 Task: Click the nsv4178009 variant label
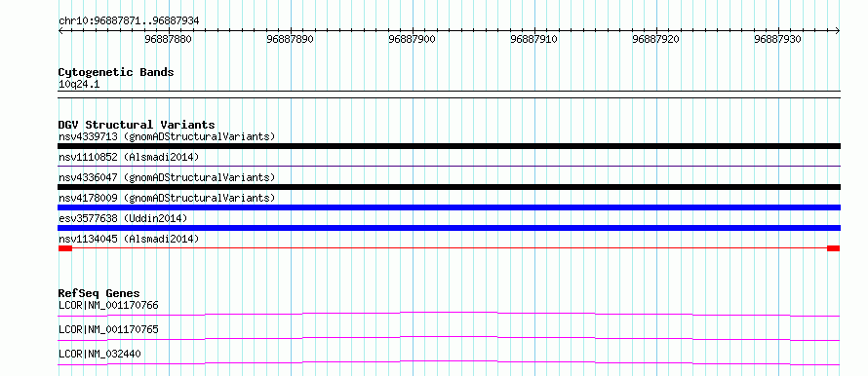pos(167,198)
